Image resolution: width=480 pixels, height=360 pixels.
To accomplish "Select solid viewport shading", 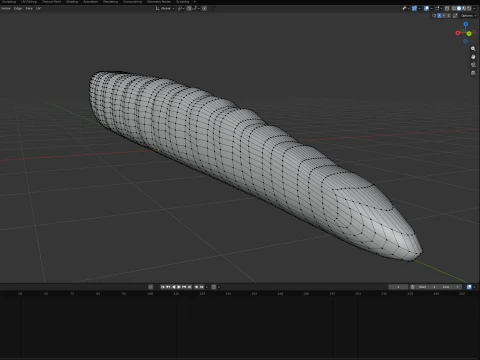I will tap(459, 8).
